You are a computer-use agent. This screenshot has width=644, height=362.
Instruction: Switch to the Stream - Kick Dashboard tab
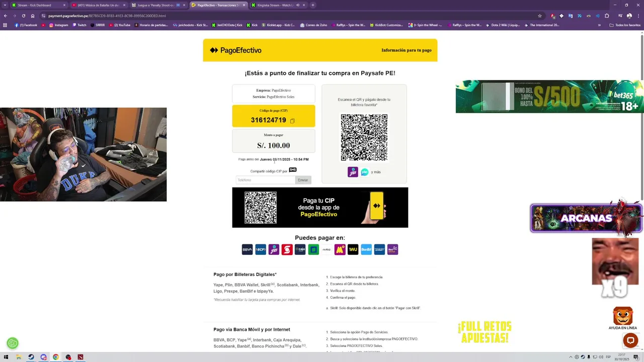click(39, 5)
